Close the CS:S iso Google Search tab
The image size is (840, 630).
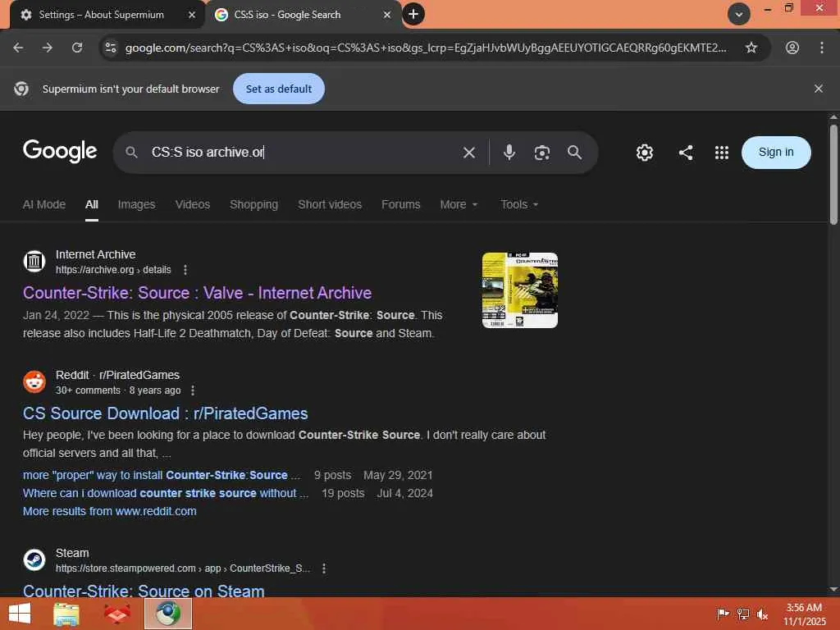coord(387,15)
